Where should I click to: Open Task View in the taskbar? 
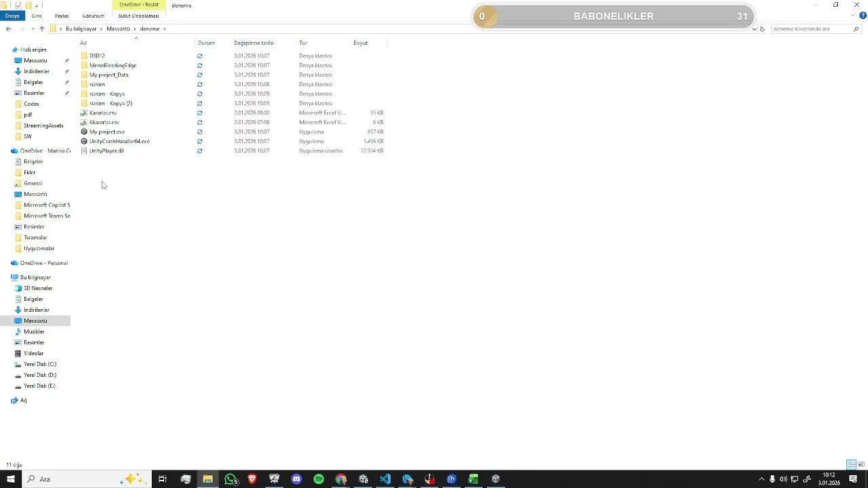pos(163,479)
